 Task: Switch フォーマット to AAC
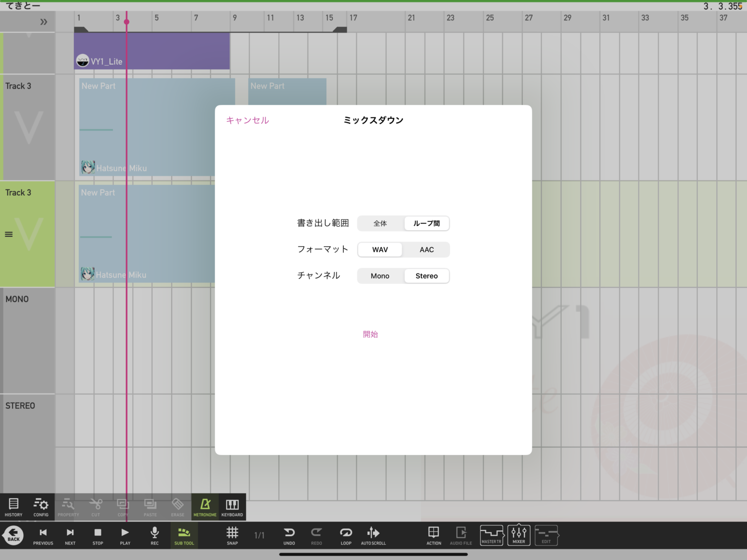[427, 250]
